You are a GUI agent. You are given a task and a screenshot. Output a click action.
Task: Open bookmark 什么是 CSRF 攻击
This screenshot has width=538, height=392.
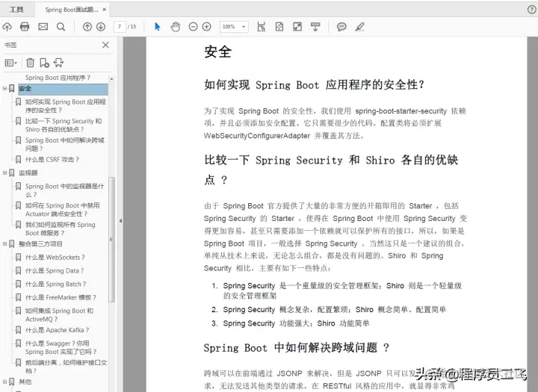coord(52,160)
